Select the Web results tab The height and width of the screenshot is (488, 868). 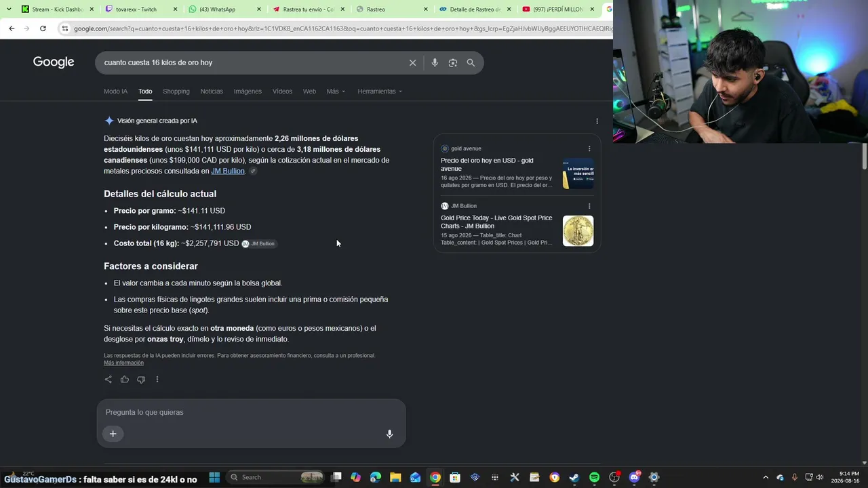309,91
